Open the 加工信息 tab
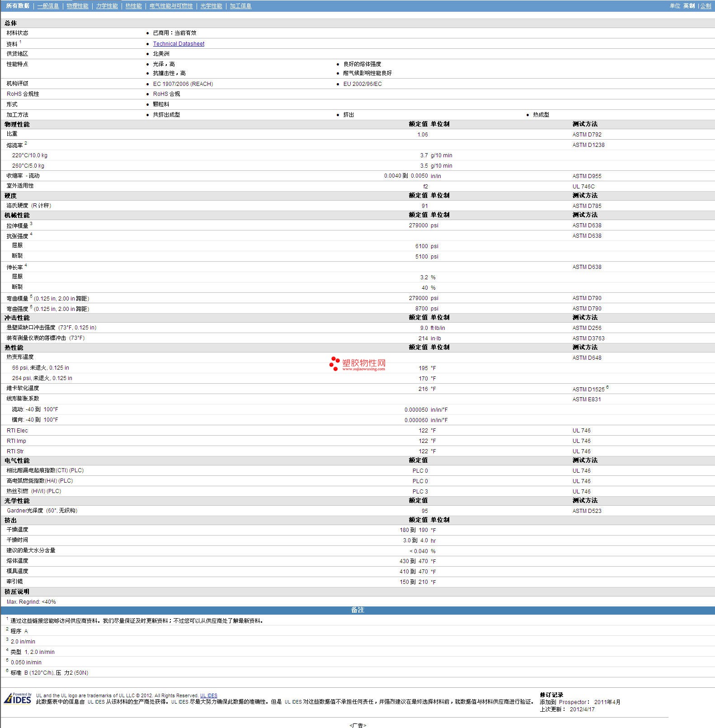The width and height of the screenshot is (715, 728). coord(240,6)
